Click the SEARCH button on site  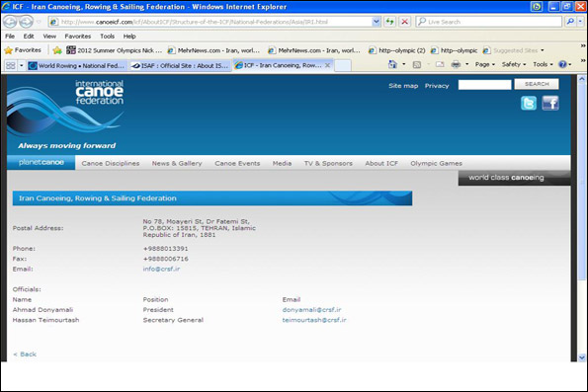point(537,84)
